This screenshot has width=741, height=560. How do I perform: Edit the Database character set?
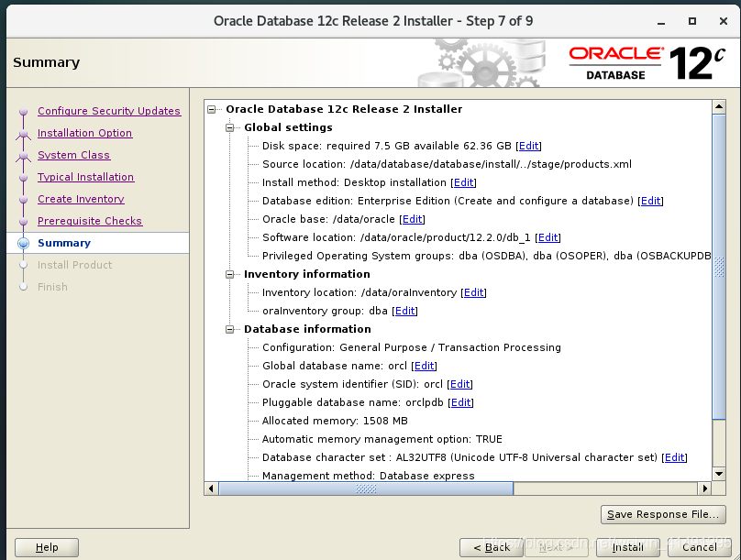[x=674, y=457]
